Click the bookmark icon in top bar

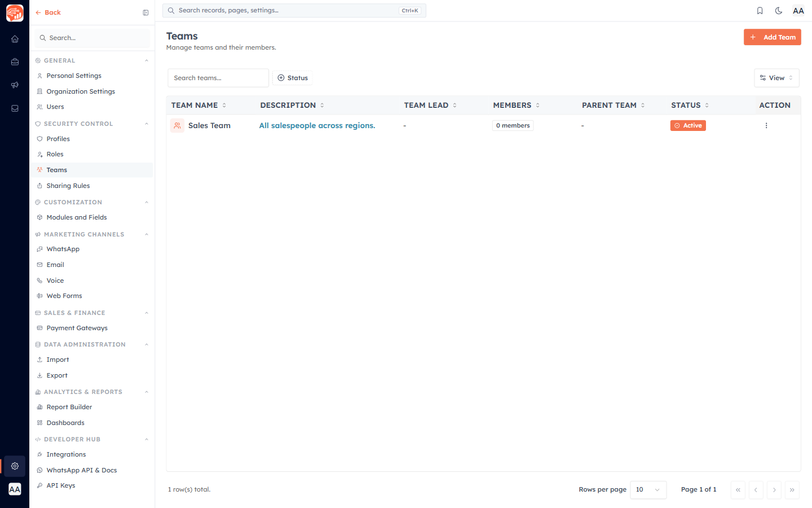[x=760, y=11]
